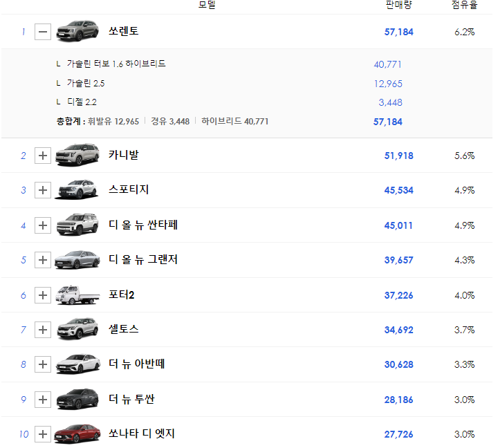Select the 가솔린 터보 1.6 하이브리드 trim
498x448 pixels.
click(116, 64)
